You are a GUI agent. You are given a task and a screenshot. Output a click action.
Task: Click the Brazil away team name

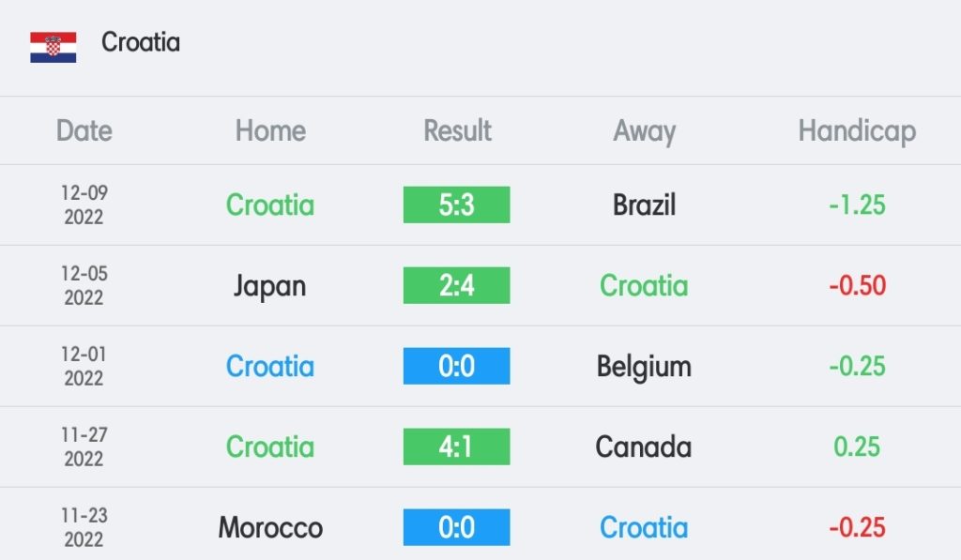[644, 204]
